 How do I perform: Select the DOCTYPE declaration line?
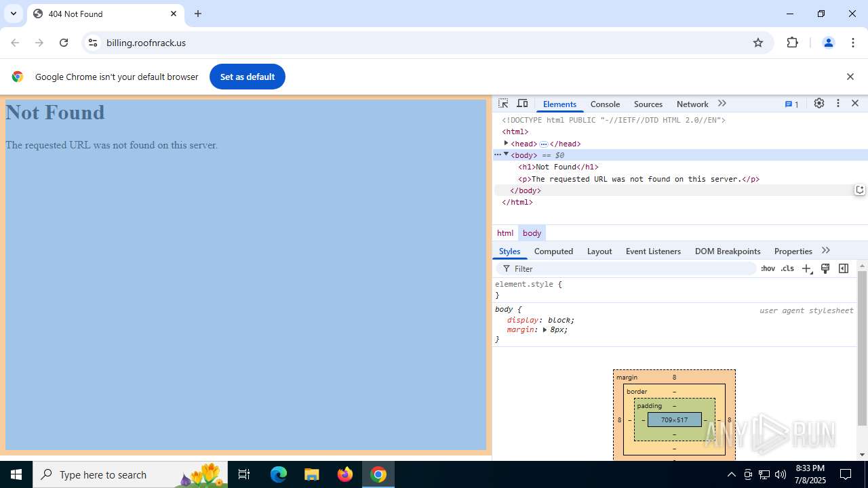tap(614, 120)
